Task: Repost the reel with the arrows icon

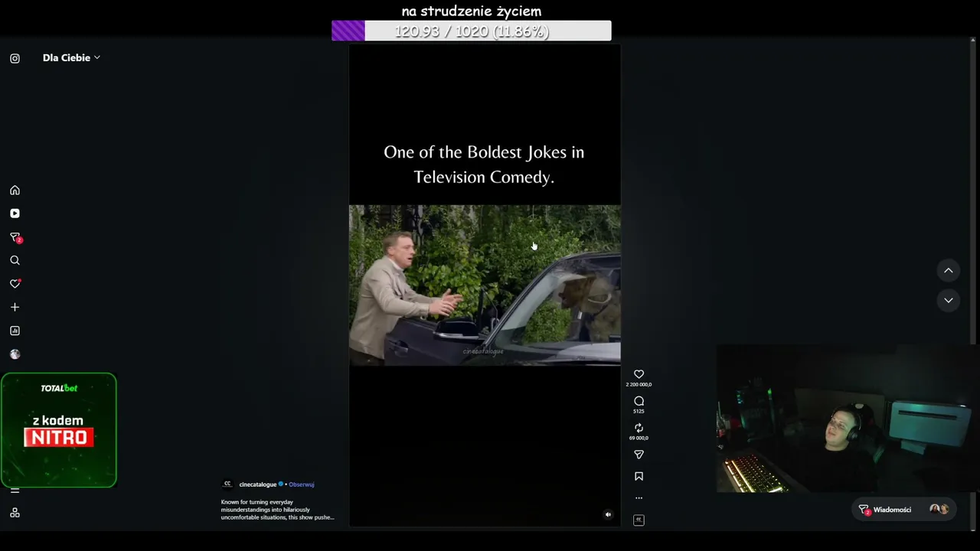Action: coord(639,428)
